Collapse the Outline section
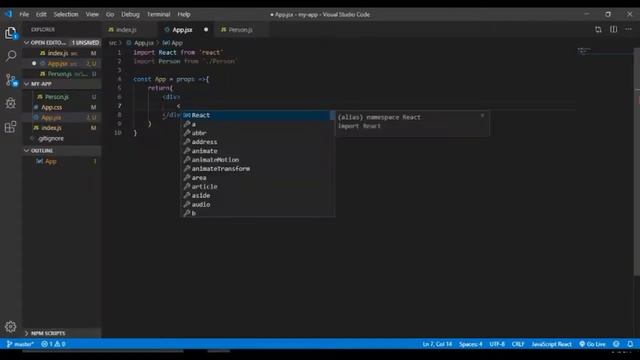The image size is (640, 360). tap(61, 151)
